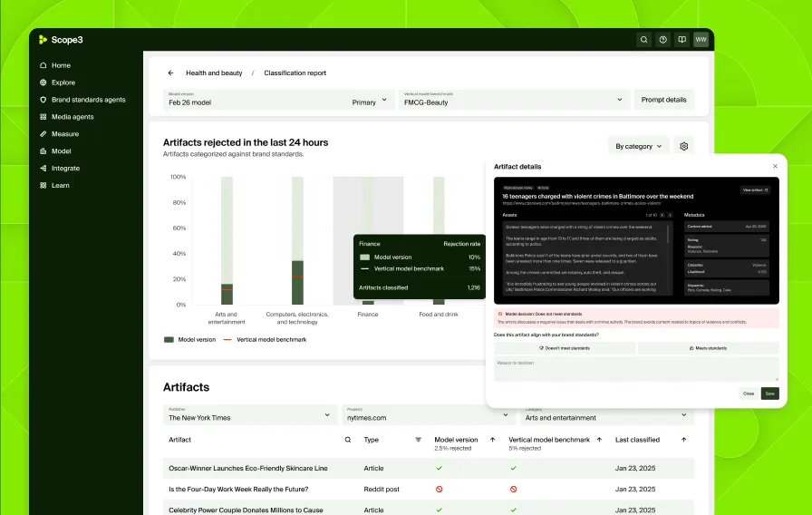This screenshot has width=812, height=515.
Task: Open the By category dropdown
Action: coord(639,146)
